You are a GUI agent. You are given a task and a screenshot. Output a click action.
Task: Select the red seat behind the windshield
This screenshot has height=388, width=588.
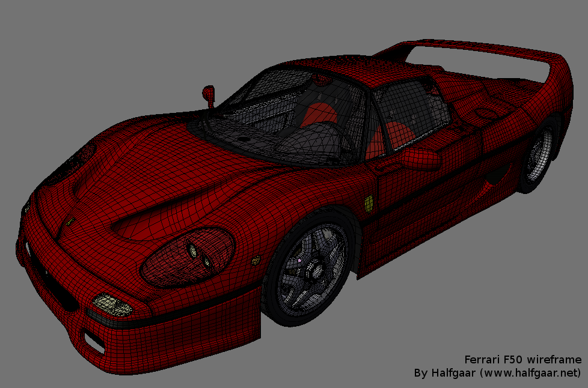click(316, 114)
